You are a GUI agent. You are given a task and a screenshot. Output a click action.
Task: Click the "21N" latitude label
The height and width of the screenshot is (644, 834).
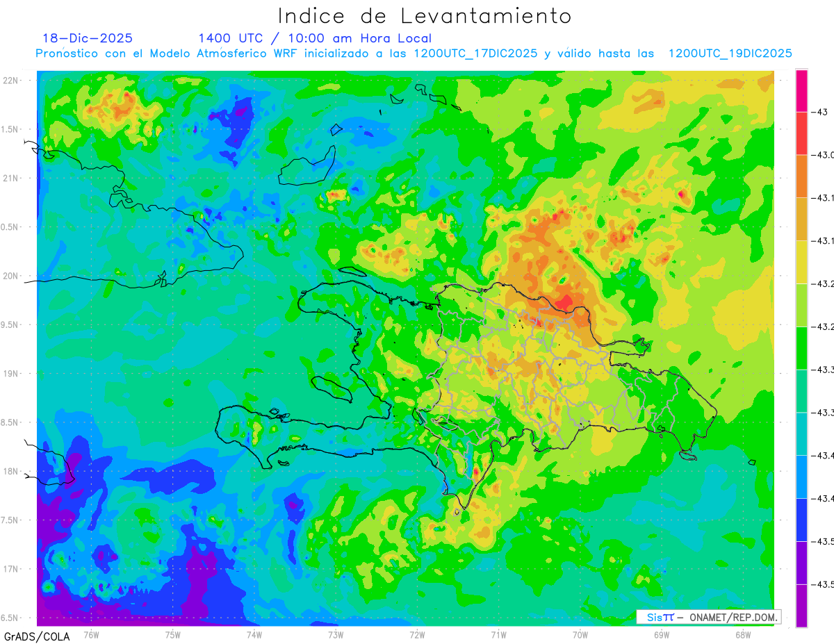coord(11,178)
